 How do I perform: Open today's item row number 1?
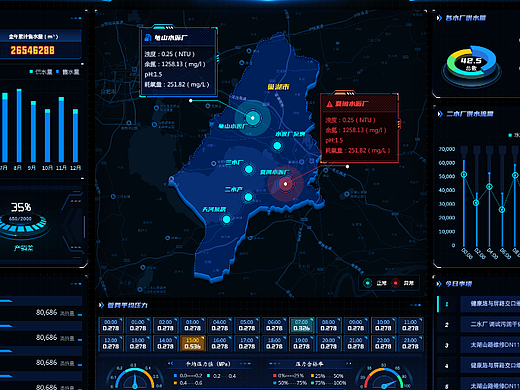click(478, 304)
